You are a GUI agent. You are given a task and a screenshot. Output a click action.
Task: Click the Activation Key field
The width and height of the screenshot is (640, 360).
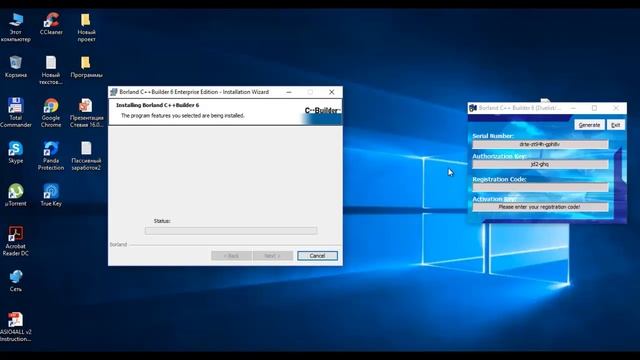click(540, 207)
